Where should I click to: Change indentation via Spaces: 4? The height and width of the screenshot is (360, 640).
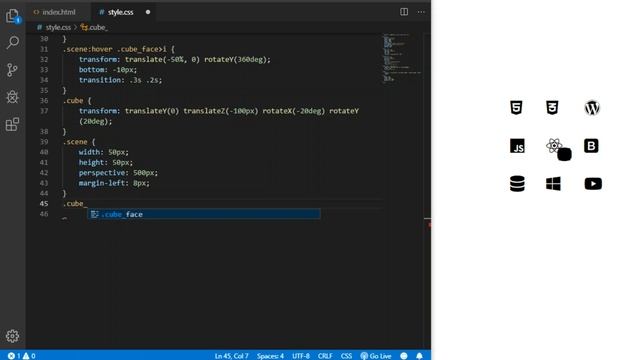270,356
